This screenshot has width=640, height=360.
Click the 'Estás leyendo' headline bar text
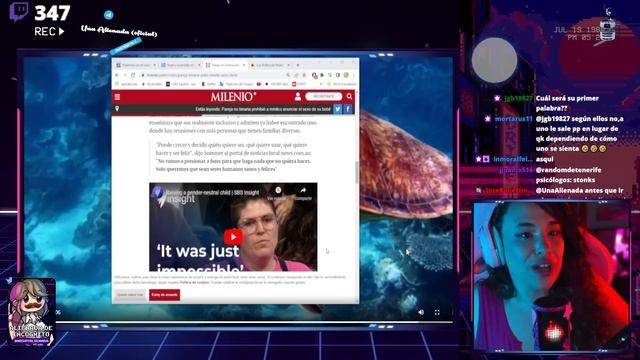263,109
